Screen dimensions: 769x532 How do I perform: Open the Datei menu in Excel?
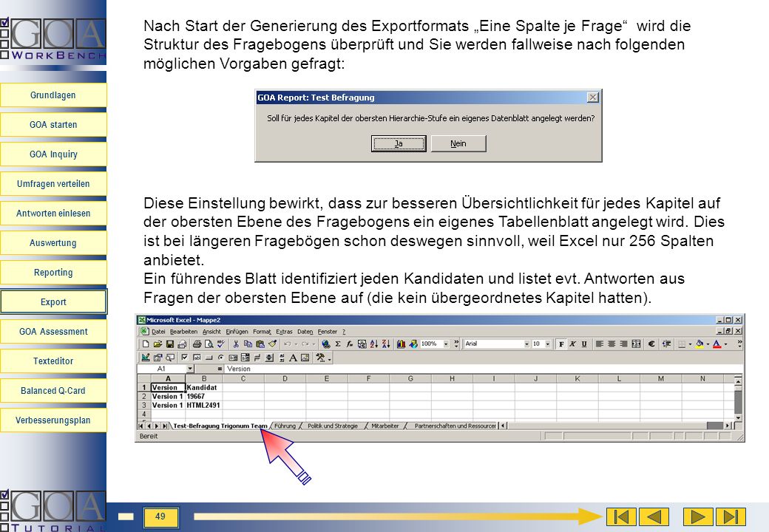point(158,332)
